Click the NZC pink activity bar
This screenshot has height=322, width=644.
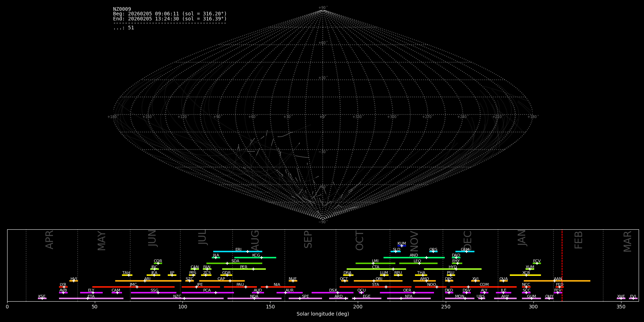click(x=177, y=298)
